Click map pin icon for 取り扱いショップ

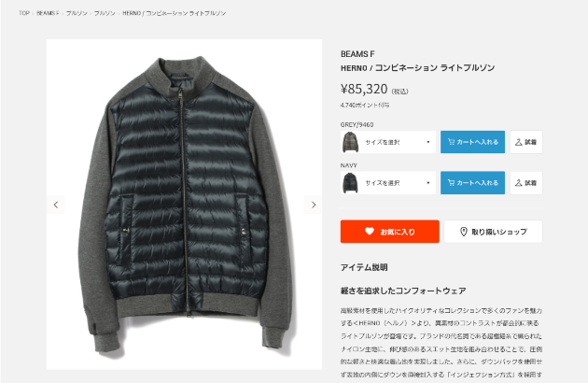464,232
